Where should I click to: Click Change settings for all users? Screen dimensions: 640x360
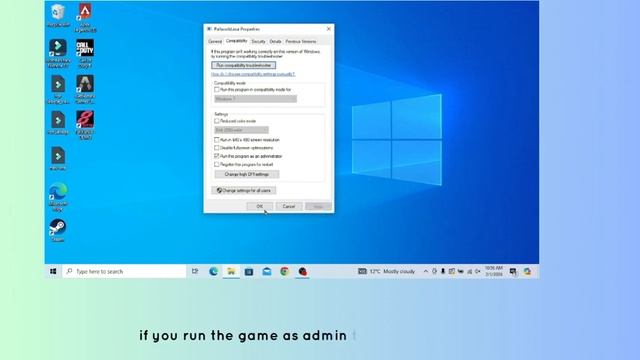pos(244,191)
